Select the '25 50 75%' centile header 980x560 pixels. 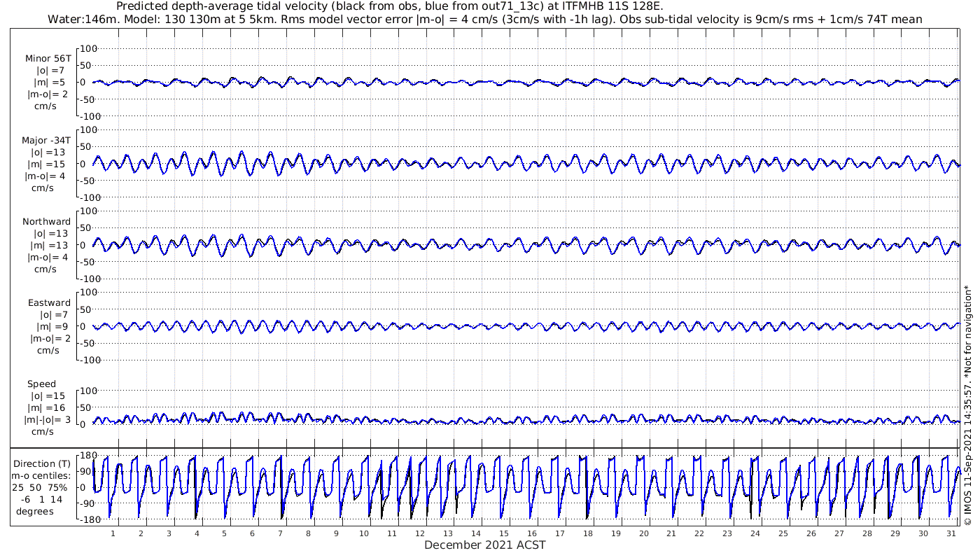click(41, 487)
